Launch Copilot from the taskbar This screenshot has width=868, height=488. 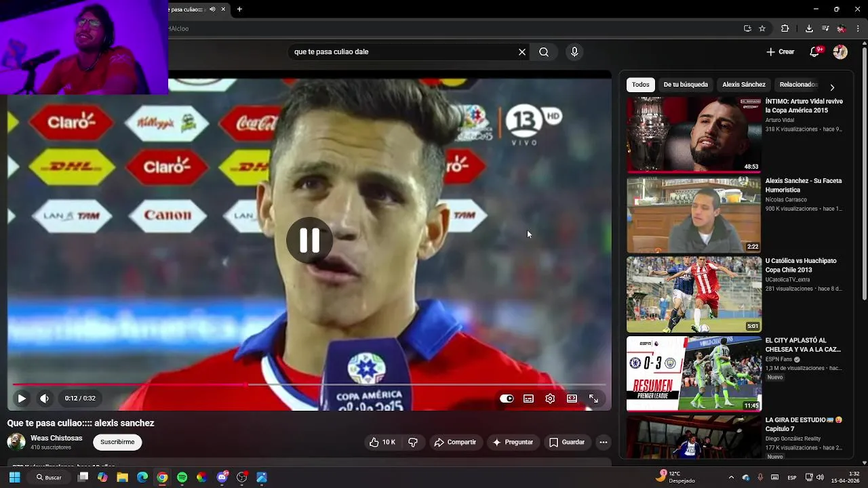click(x=102, y=477)
